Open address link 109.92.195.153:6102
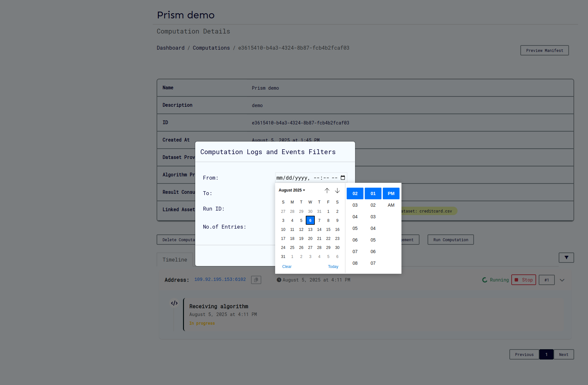Viewport: 588px width, 385px height. tap(220, 279)
